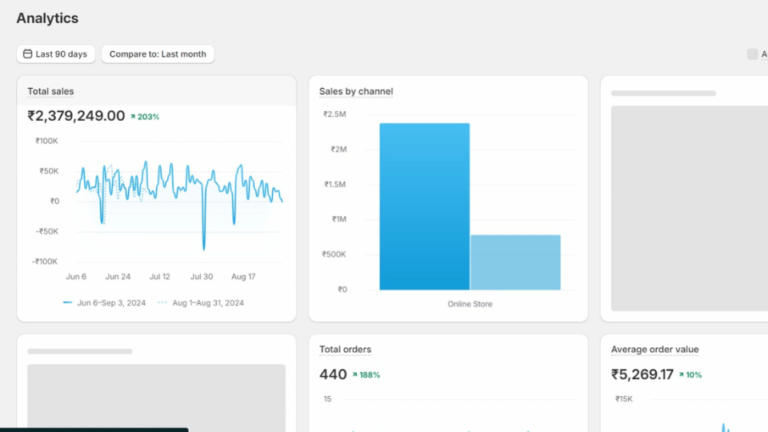Open the Compare to: Last month dropdown
Image resolution: width=768 pixels, height=432 pixels.
click(x=158, y=54)
